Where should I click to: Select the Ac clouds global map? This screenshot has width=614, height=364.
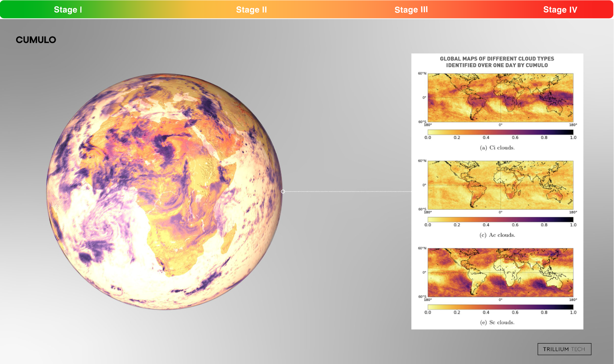tap(500, 185)
